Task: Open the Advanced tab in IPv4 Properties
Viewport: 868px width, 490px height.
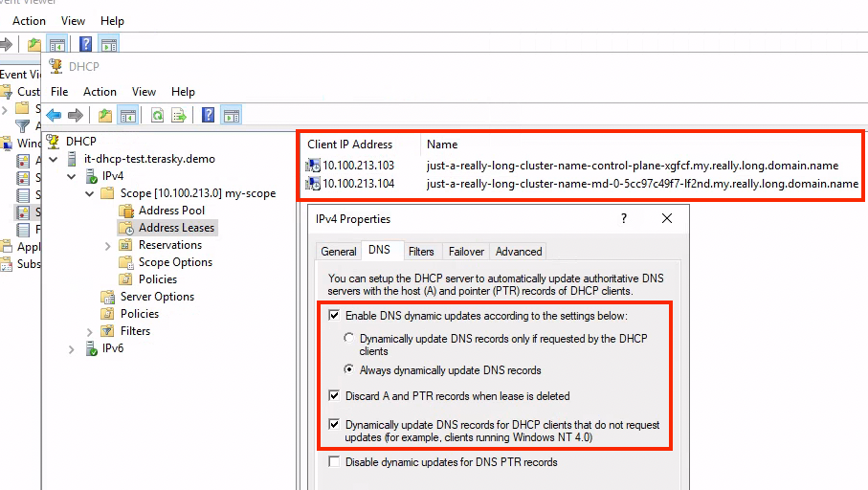Action: (x=519, y=252)
